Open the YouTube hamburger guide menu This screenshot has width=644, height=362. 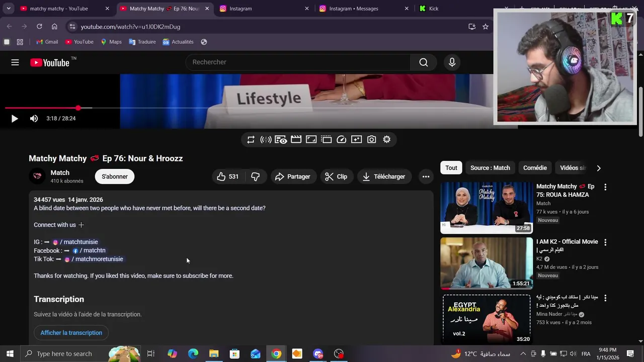[15, 62]
